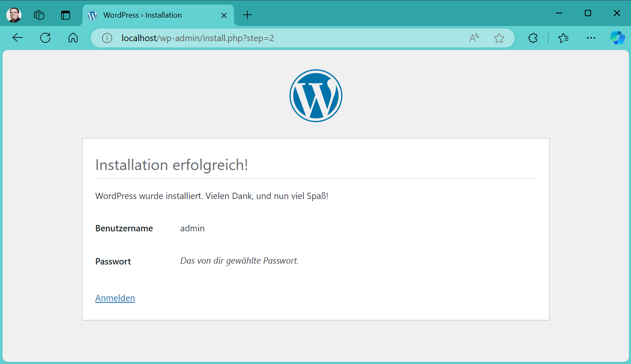Activate Read aloud in address bar
The width and height of the screenshot is (631, 364).
[x=474, y=38]
